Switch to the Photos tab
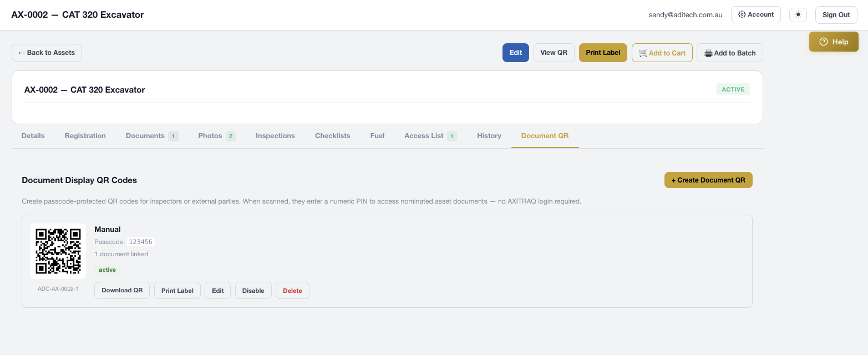This screenshot has width=868, height=355. [x=217, y=135]
